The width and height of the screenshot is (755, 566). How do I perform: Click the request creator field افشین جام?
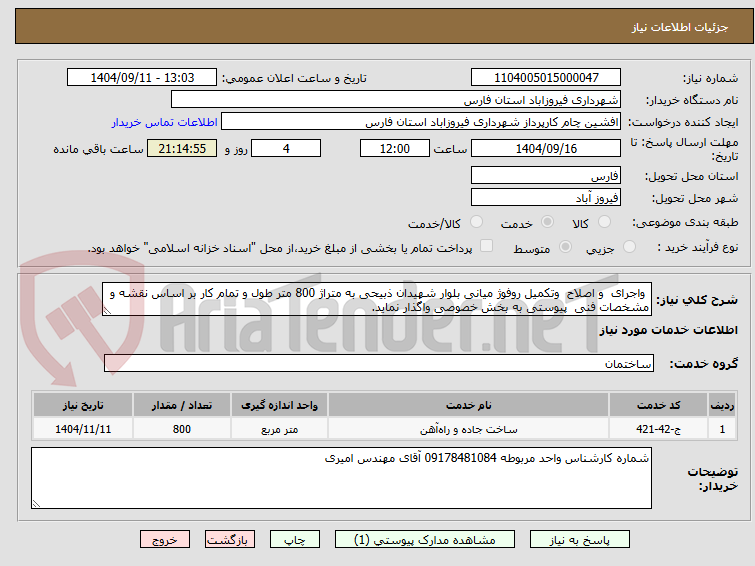coord(421,122)
